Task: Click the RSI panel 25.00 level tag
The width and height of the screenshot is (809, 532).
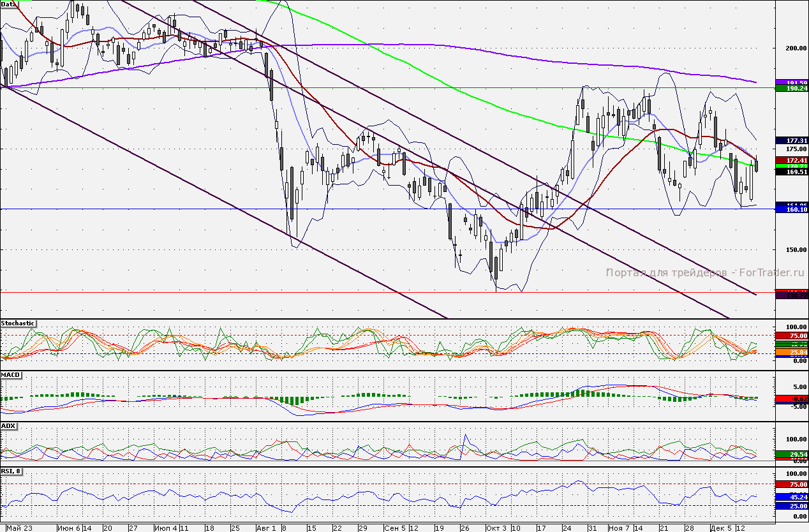Action: [792, 506]
